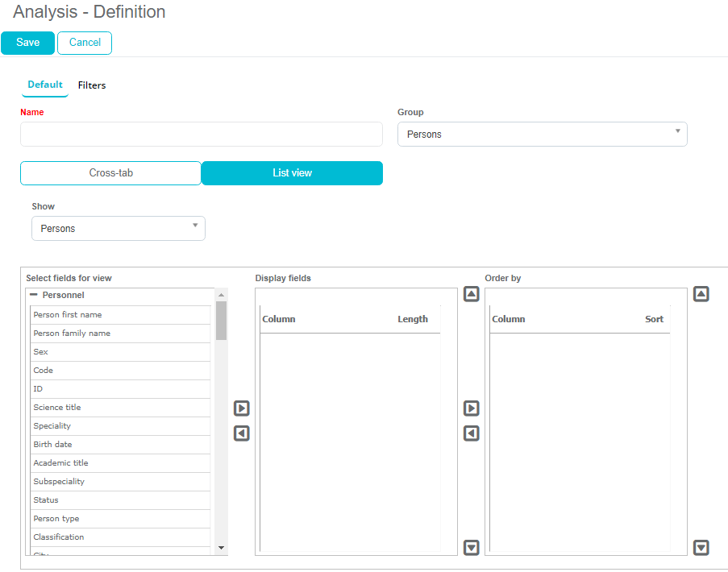Screen dimensions: 728x572
Task: Click the Save button
Action: pyautogui.click(x=27, y=43)
